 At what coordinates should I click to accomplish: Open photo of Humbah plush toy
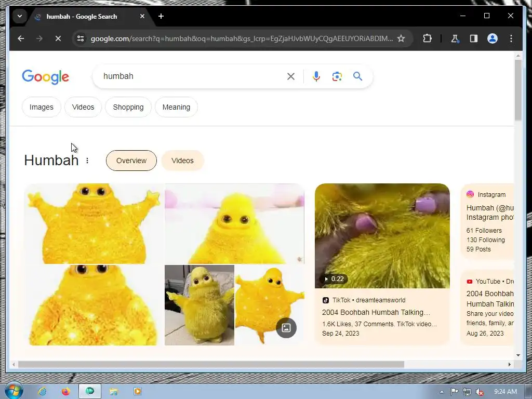click(199, 305)
